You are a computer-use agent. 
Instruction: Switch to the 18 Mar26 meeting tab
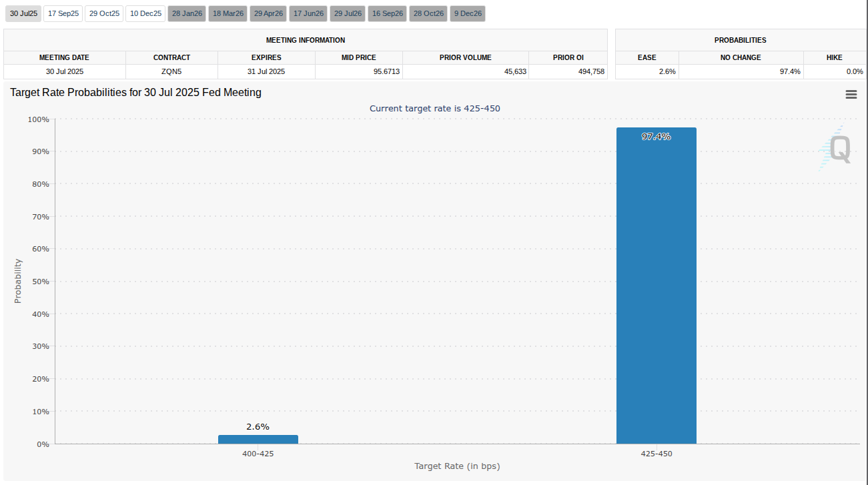point(228,13)
